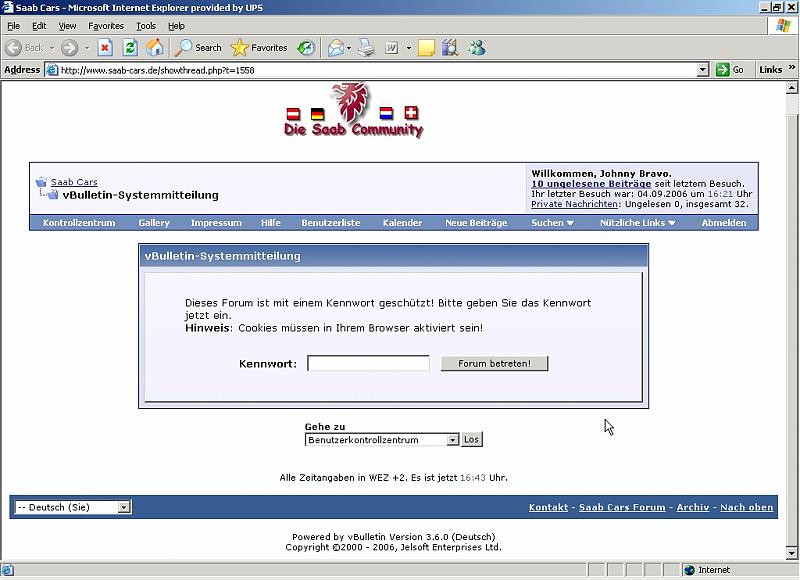Image resolution: width=800 pixels, height=580 pixels.
Task: Log out via Abmelden
Action: (724, 223)
